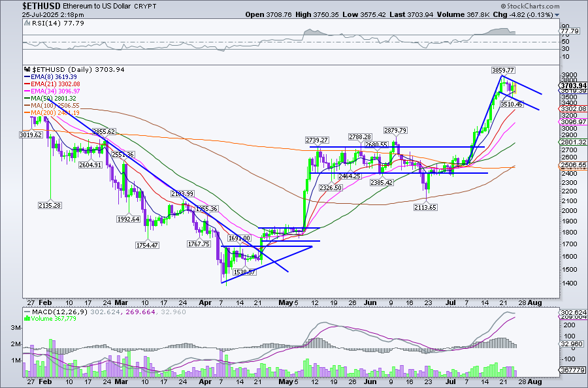Click the green Volume legend bar icon

(27, 318)
